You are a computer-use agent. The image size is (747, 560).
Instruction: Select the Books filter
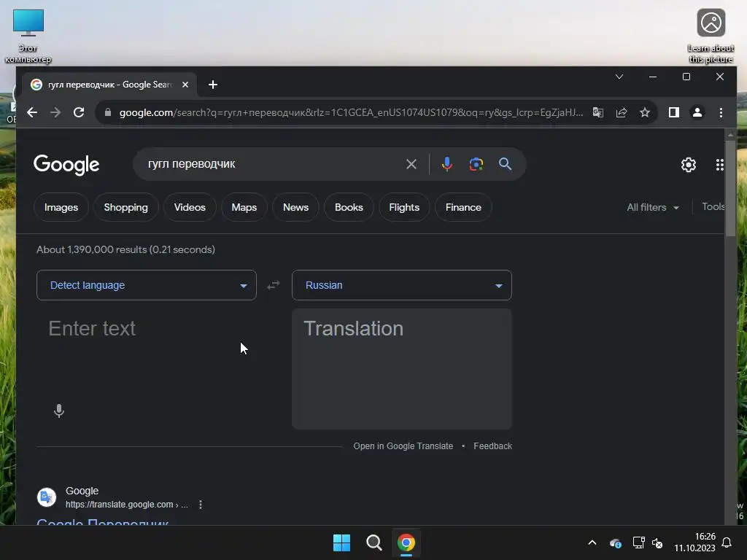[x=349, y=207]
